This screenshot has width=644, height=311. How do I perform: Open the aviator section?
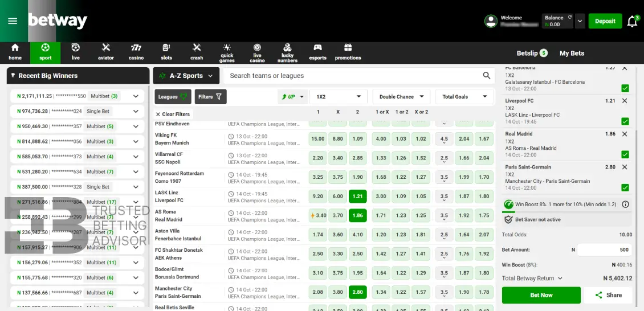106,52
